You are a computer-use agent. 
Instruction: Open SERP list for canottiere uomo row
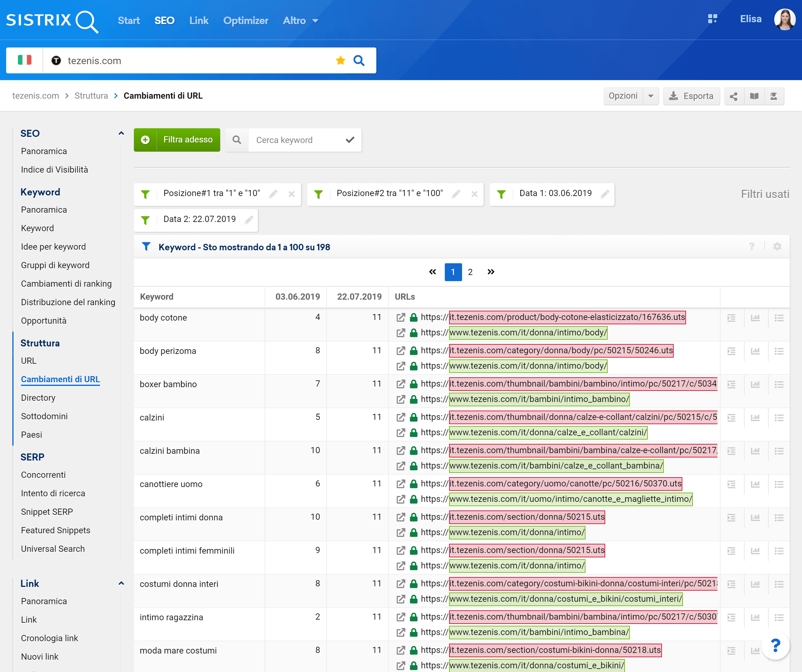pyautogui.click(x=779, y=485)
